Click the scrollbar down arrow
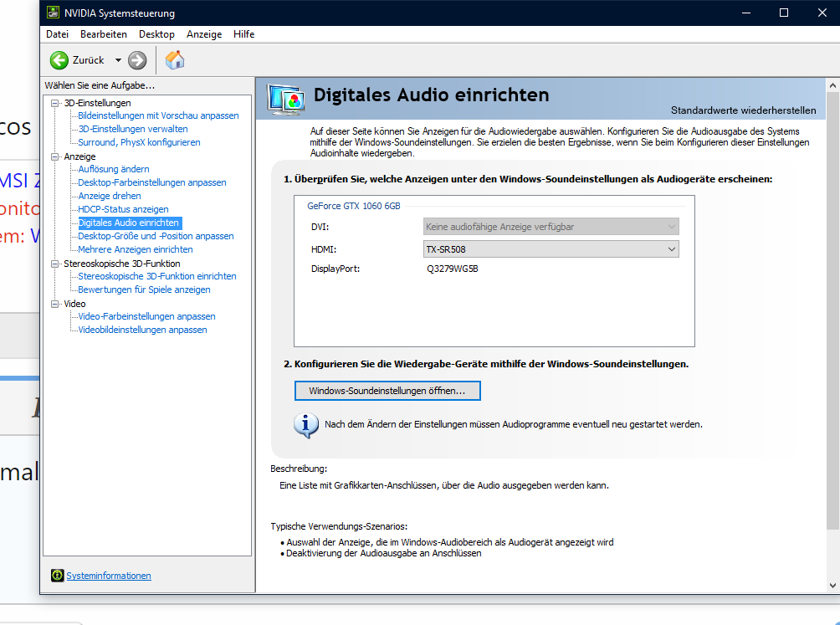 832,586
